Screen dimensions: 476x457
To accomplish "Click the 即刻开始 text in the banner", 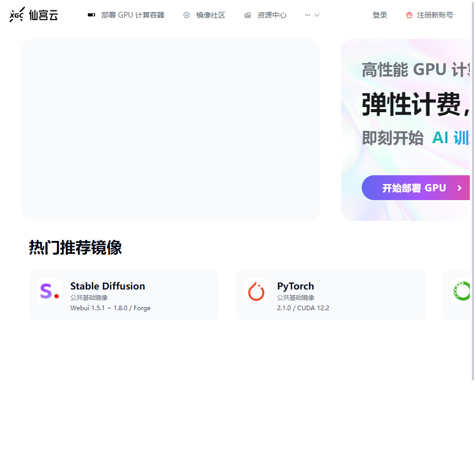I will [392, 138].
